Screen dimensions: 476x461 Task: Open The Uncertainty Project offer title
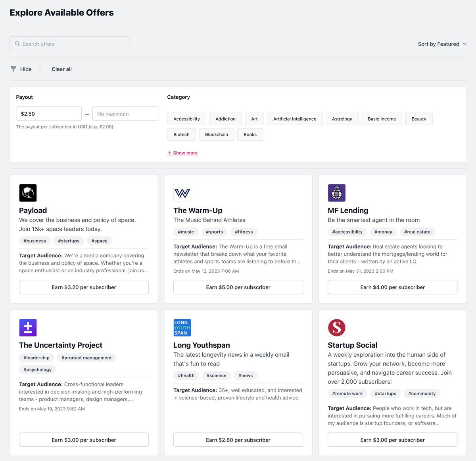61,345
